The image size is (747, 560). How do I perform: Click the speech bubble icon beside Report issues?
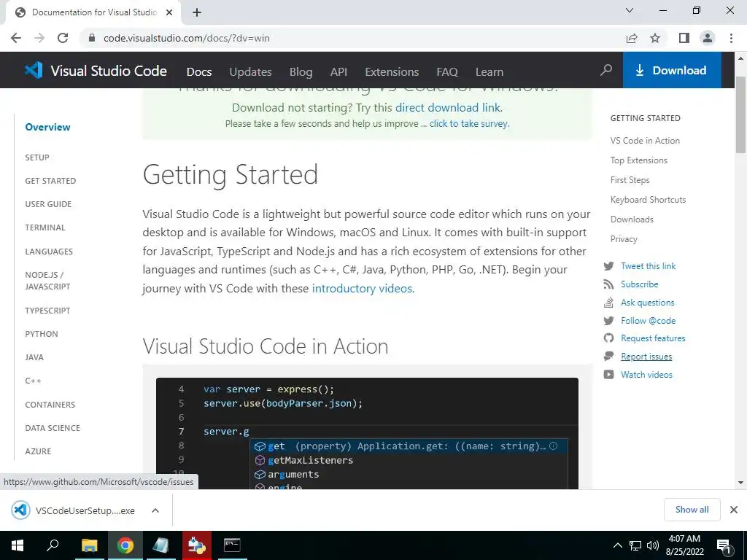609,356
